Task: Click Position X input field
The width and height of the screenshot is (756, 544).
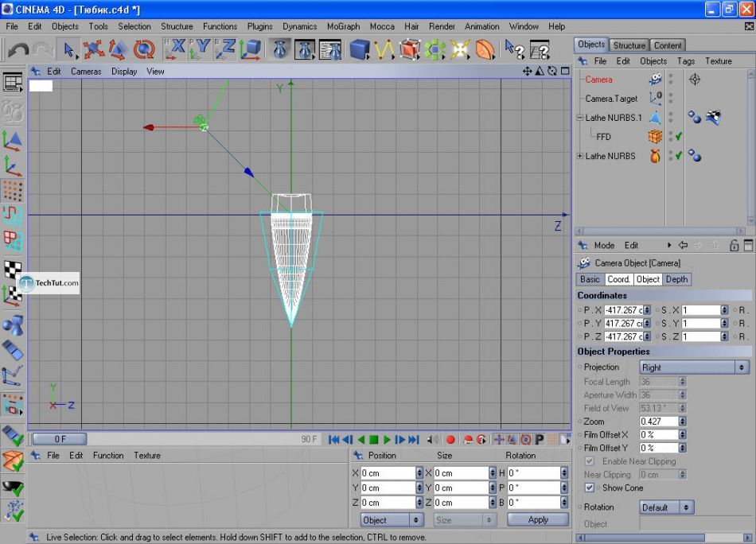Action: coord(388,473)
